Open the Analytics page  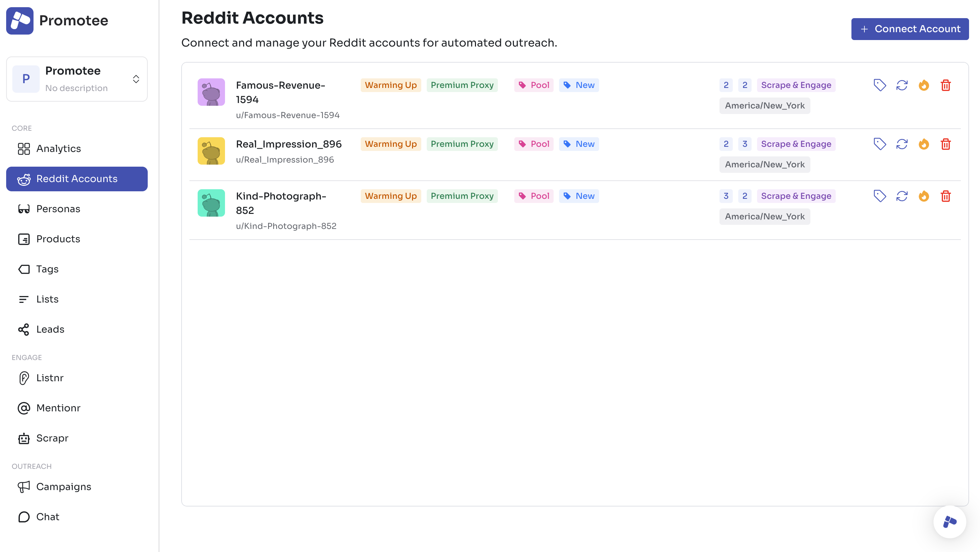(x=58, y=149)
